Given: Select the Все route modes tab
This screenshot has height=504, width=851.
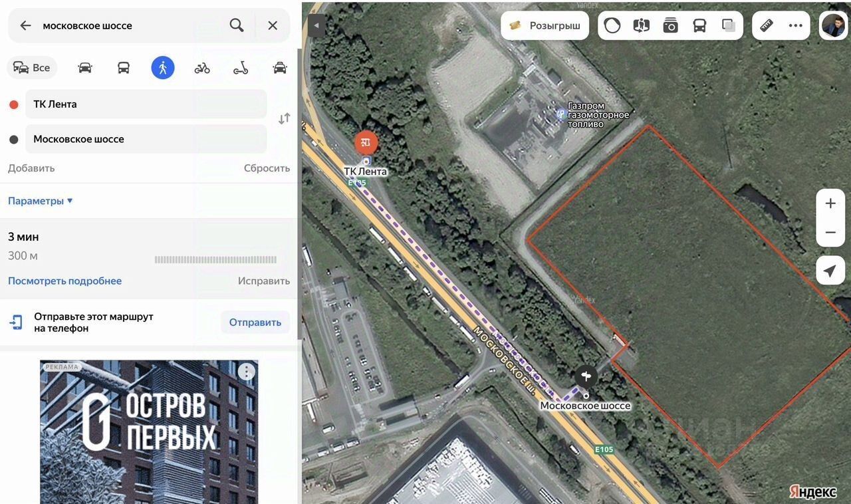Looking at the screenshot, I should coord(32,67).
